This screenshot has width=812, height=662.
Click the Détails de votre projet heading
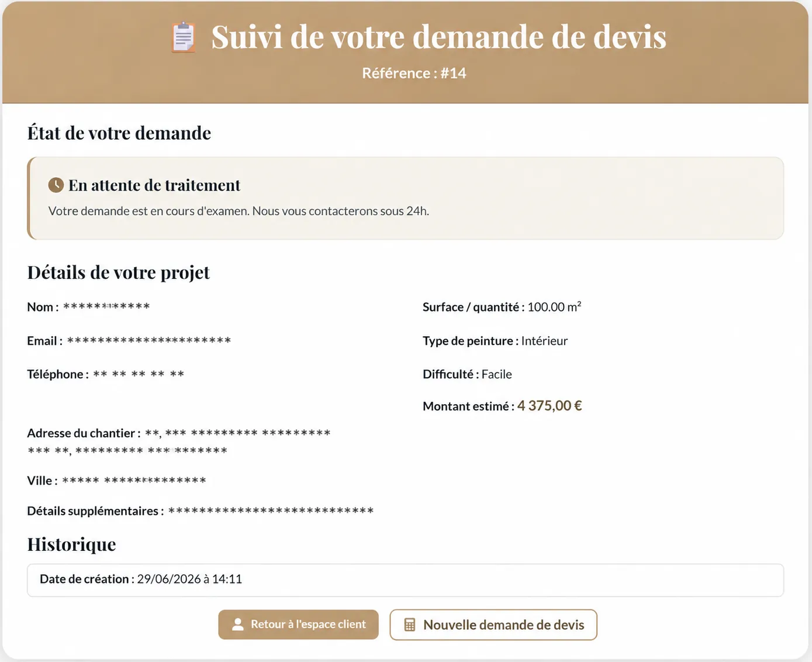click(x=118, y=273)
